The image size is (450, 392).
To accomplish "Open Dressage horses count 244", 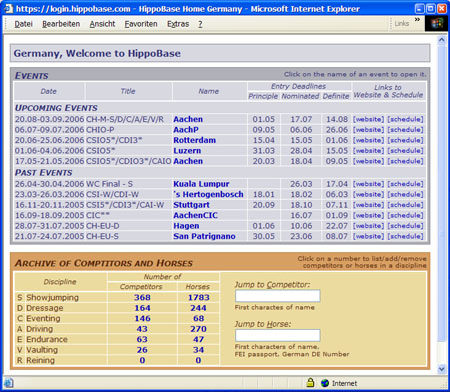I will click(x=198, y=308).
